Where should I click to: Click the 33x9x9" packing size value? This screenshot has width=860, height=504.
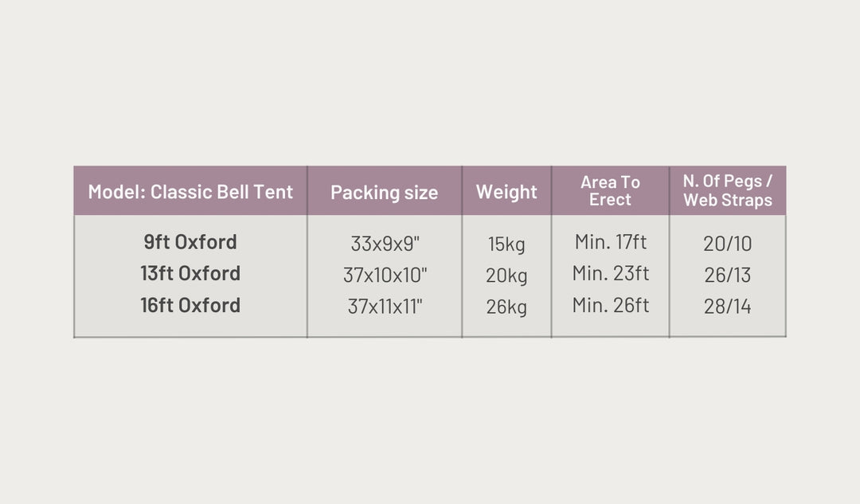click(x=385, y=244)
